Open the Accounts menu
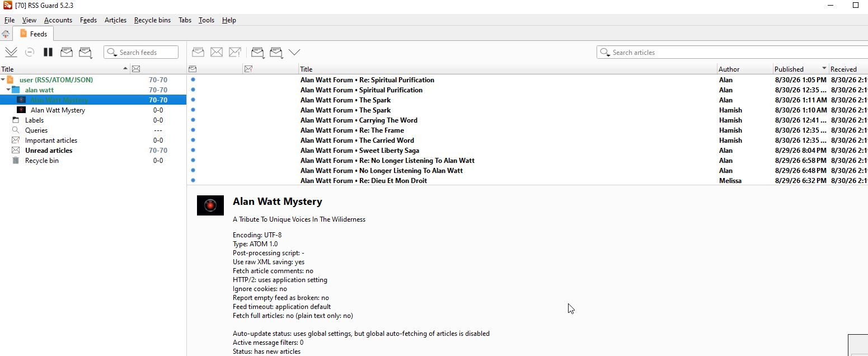The image size is (868, 356). tap(58, 20)
